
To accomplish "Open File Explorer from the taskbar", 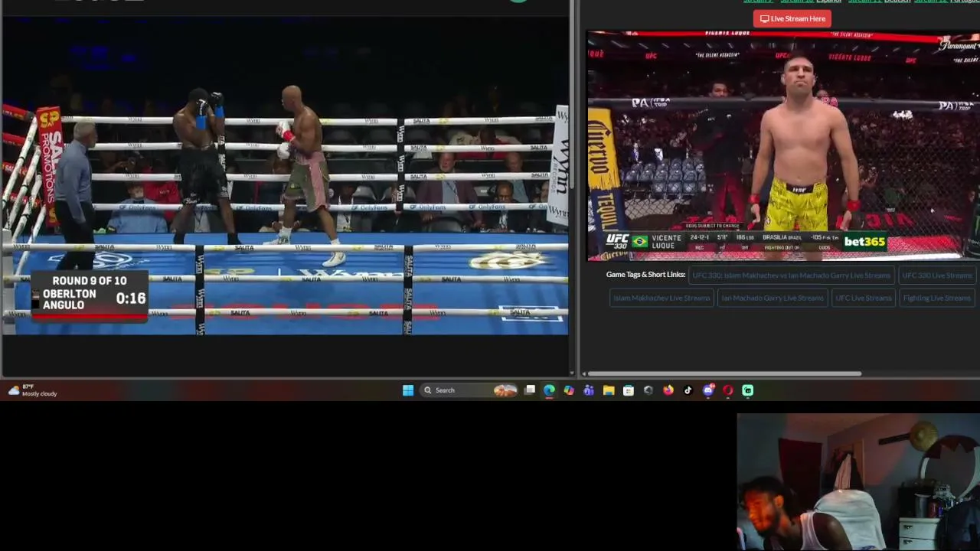I will coord(609,390).
